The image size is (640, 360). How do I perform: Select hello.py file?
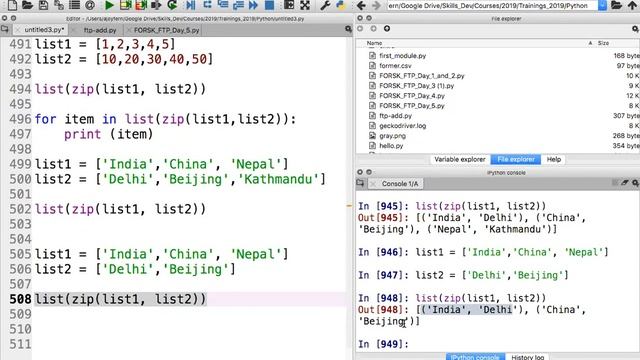click(x=391, y=146)
